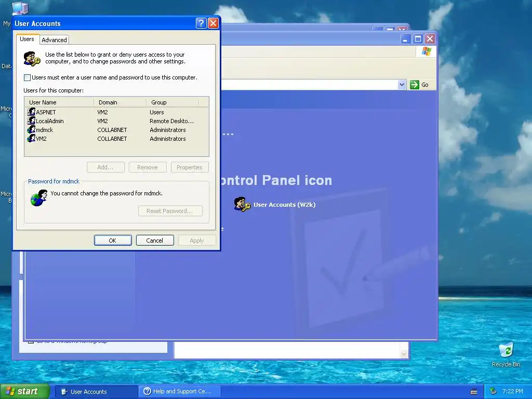This screenshot has width=532, height=399.
Task: Select the LocalAdmin user name
Action: coord(50,121)
